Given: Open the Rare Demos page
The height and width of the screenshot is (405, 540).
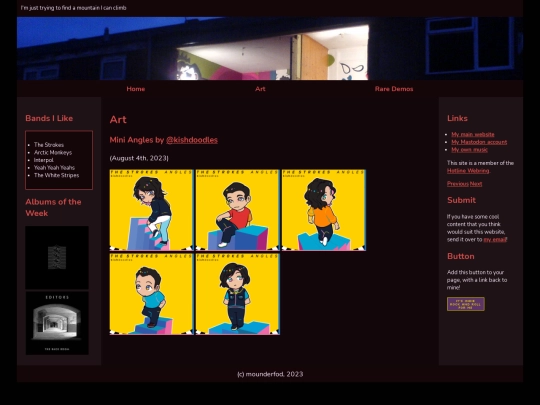Looking at the screenshot, I should point(394,89).
